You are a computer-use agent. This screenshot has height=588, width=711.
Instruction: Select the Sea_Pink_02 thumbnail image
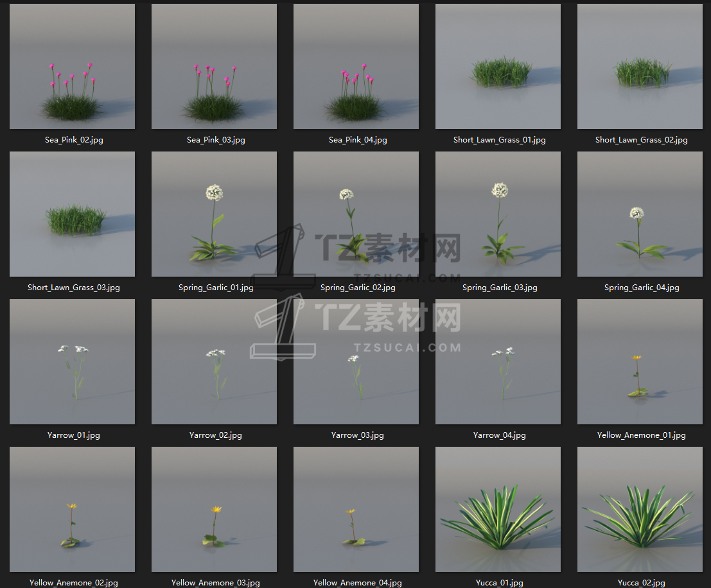coord(72,66)
